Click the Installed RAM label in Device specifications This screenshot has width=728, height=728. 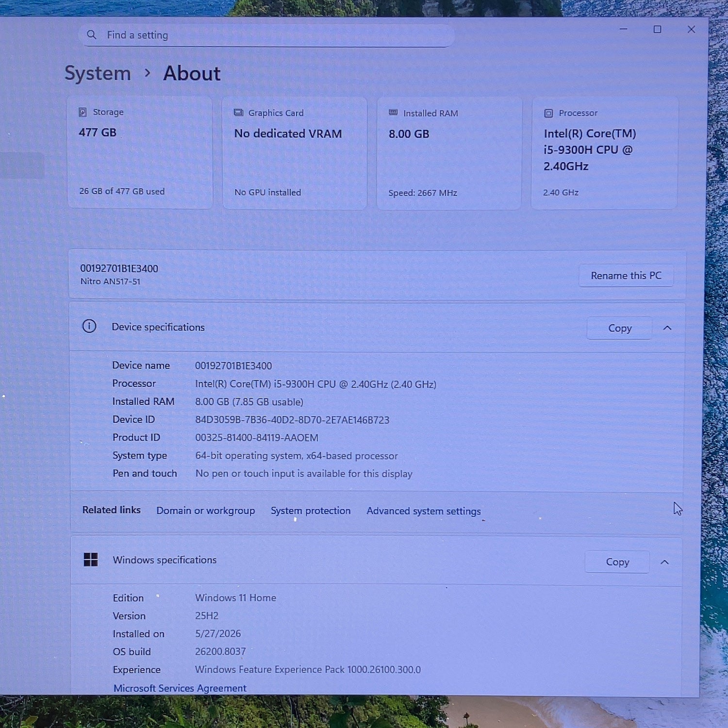tap(143, 401)
